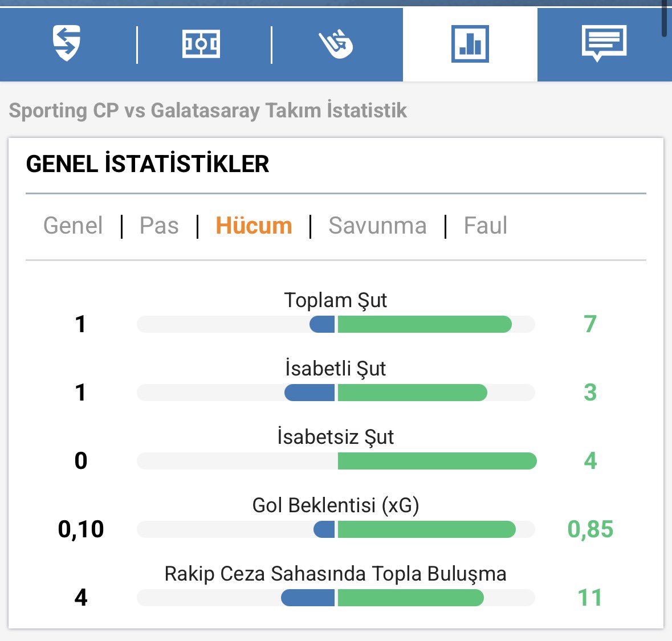Click the Sporting xG value 0,10
Screen dimensions: 672x641
(80, 529)
